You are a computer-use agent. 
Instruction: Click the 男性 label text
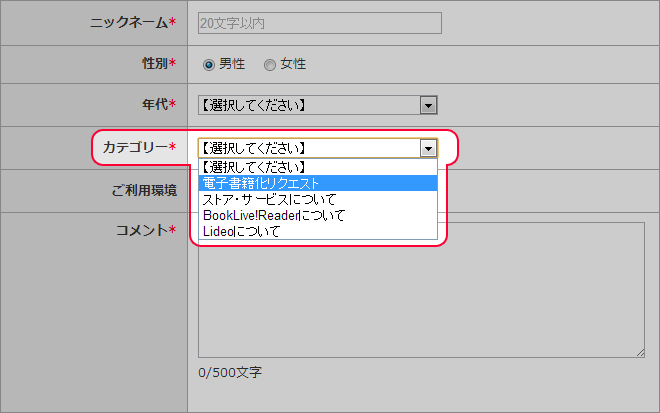232,64
